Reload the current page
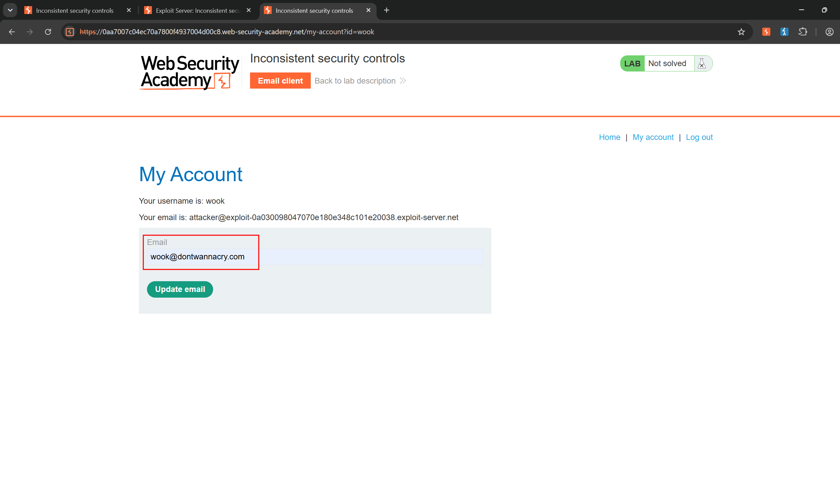The height and width of the screenshot is (504, 840). 48,32
